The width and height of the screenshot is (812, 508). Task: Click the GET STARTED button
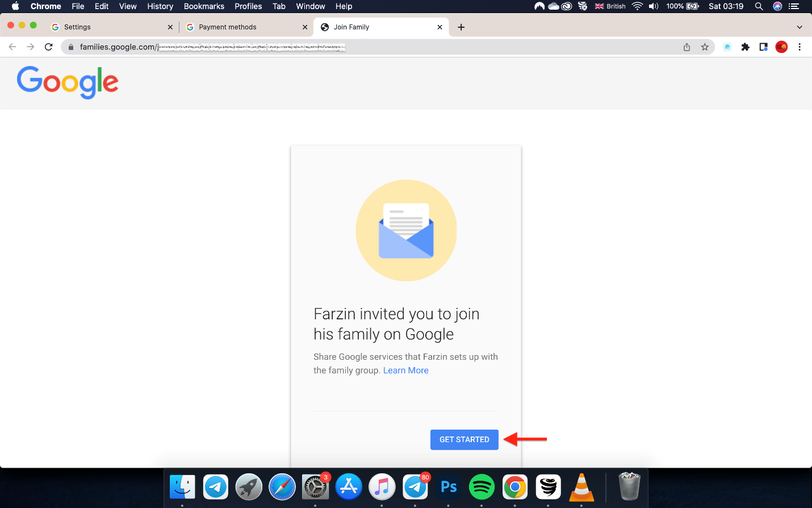464,440
